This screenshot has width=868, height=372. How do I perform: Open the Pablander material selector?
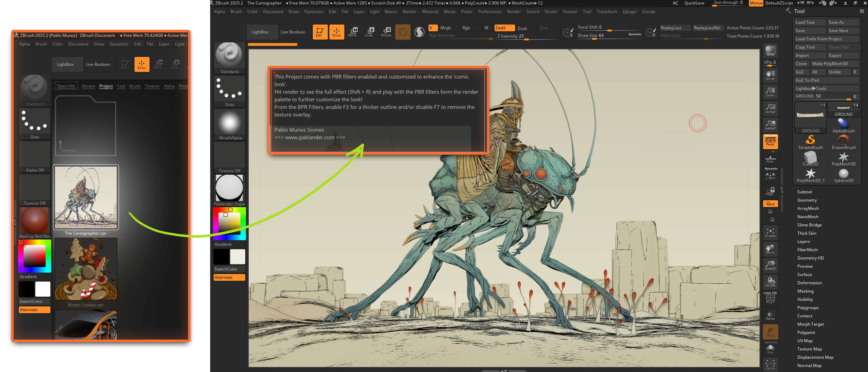pyautogui.click(x=229, y=190)
